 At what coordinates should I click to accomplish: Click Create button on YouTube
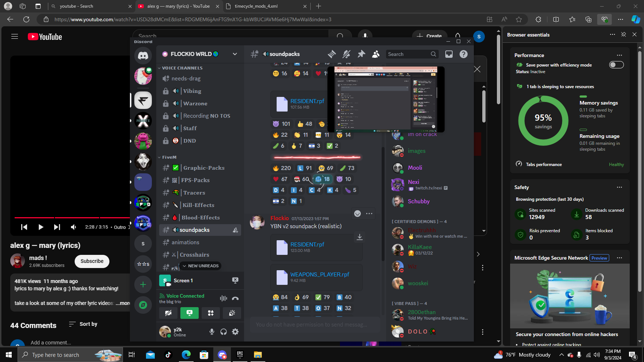(430, 36)
